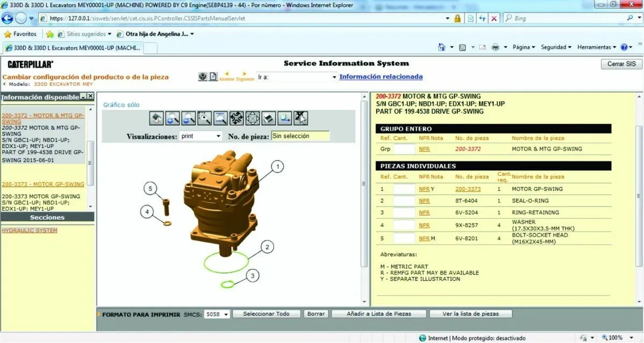Click the No. de pieza field
644x343 pixels.
(300, 136)
